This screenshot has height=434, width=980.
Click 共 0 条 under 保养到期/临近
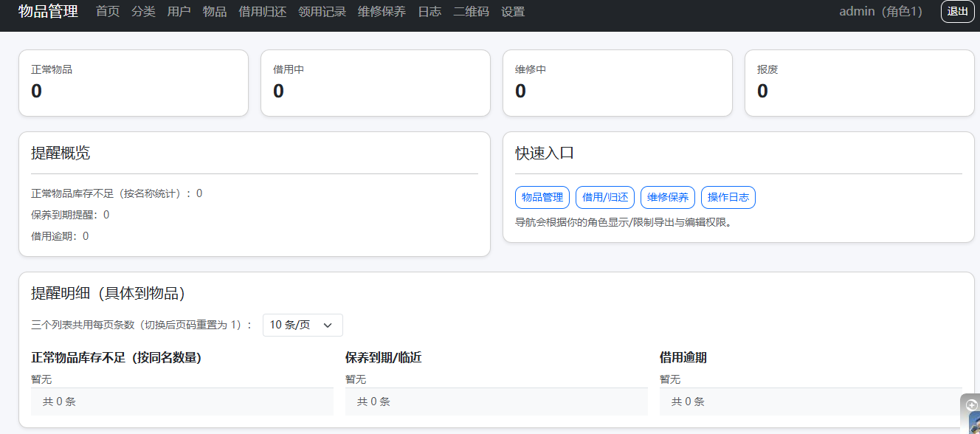373,402
